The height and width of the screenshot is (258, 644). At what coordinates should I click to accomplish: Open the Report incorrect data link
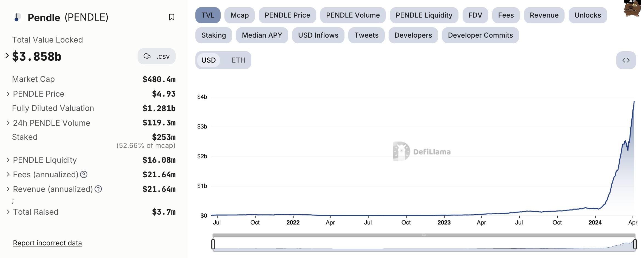coord(47,243)
